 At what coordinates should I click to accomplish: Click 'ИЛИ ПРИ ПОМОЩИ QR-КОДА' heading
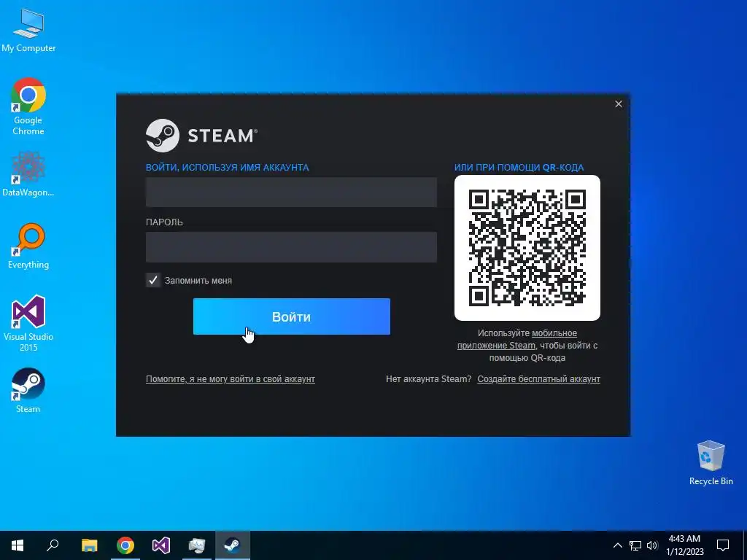point(519,168)
